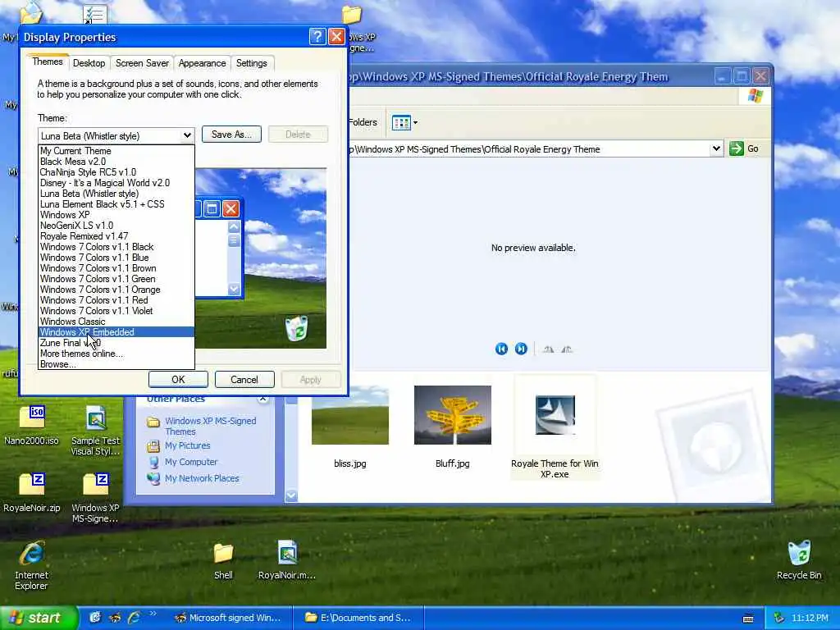Click the Show Desktop quick launch icon
Viewport: 840px width, 630px height.
tap(95, 618)
